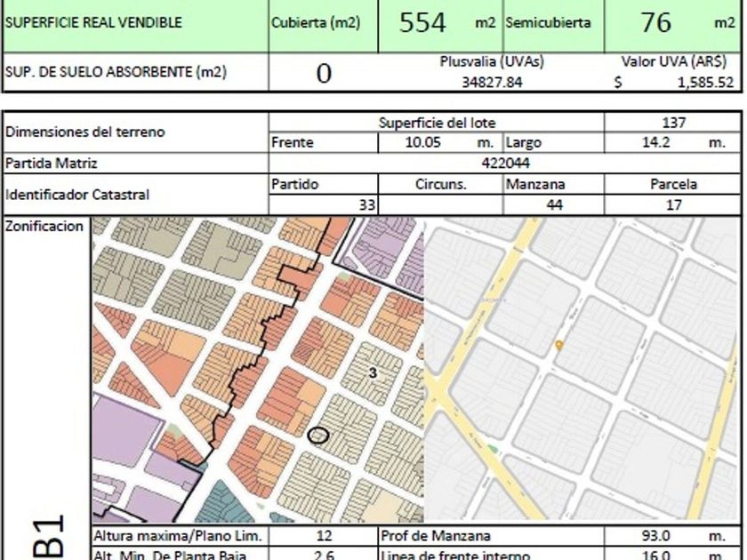
Task: Select the UVA value 1,585.52
Action: (705, 83)
